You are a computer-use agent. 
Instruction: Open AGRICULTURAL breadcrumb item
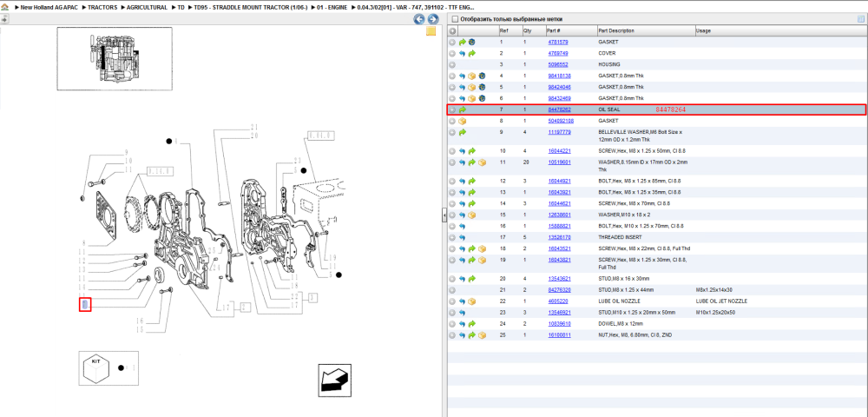[147, 8]
